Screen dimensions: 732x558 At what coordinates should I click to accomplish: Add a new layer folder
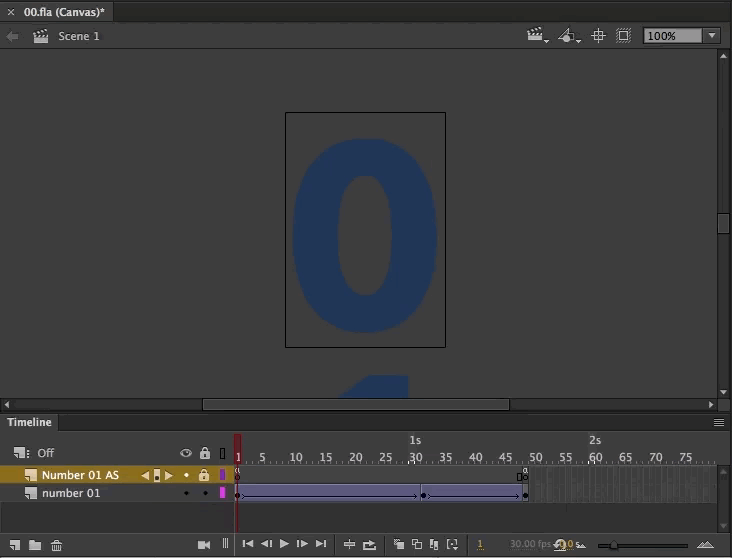pyautogui.click(x=35, y=545)
